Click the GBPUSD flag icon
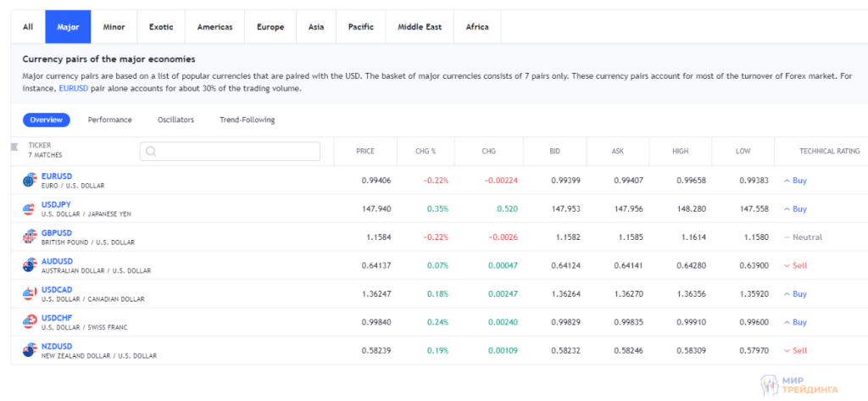Image resolution: width=868 pixels, height=401 pixels. click(29, 237)
